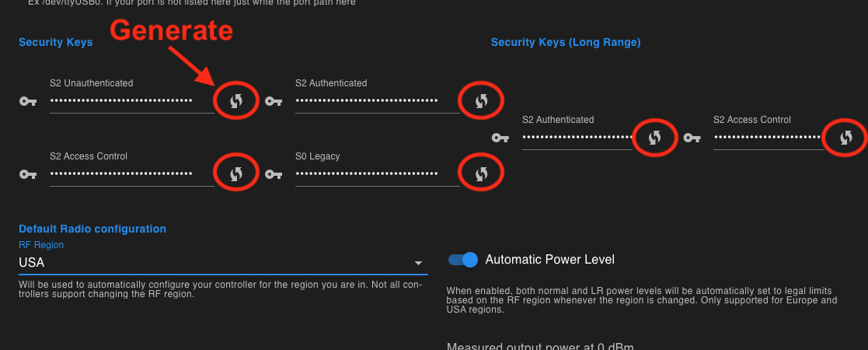
Task: Click the Long Range S2 Authenticated key field
Action: (x=577, y=138)
